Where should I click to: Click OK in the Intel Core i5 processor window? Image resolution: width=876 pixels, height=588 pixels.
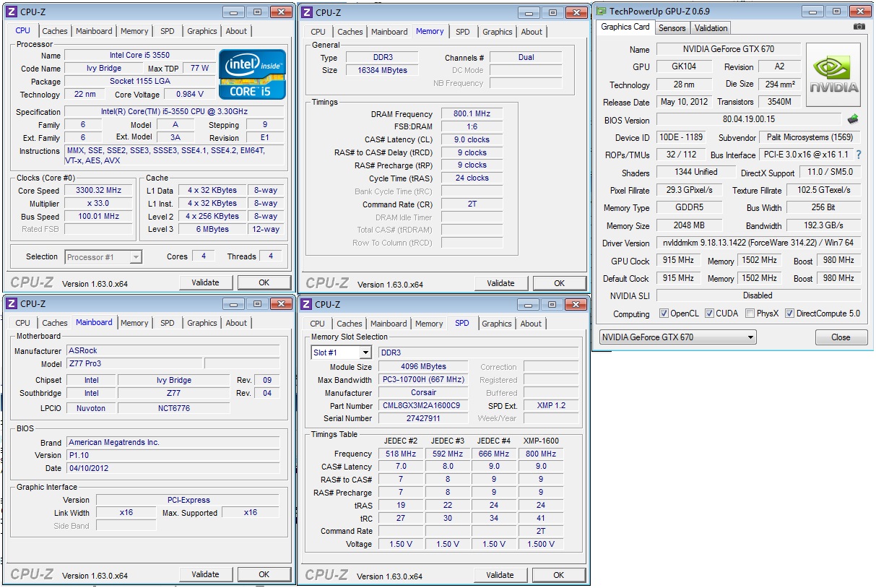(x=264, y=282)
